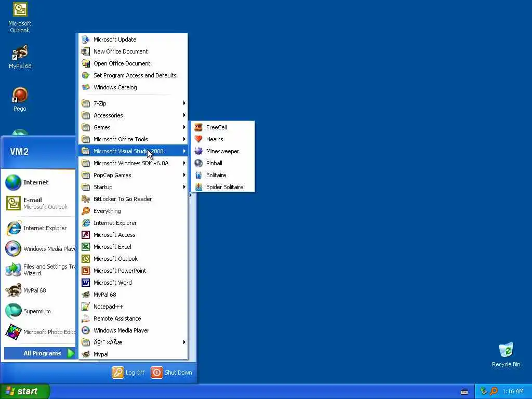
Task: Click Supermium icon in Start menu
Action: pos(13,311)
